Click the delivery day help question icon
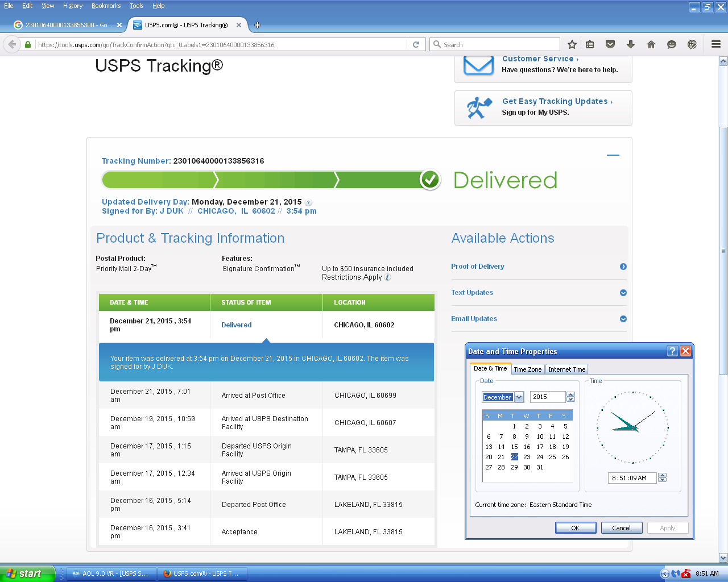The image size is (728, 582). coord(308,203)
